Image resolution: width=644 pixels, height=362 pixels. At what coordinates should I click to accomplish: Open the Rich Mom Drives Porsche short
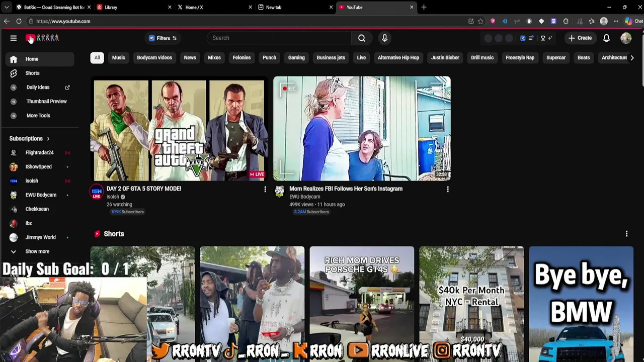362,304
